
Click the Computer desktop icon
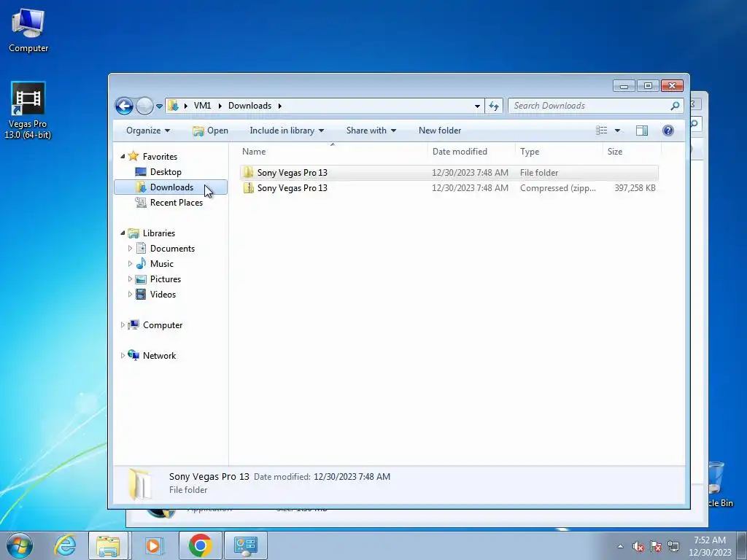[28, 31]
